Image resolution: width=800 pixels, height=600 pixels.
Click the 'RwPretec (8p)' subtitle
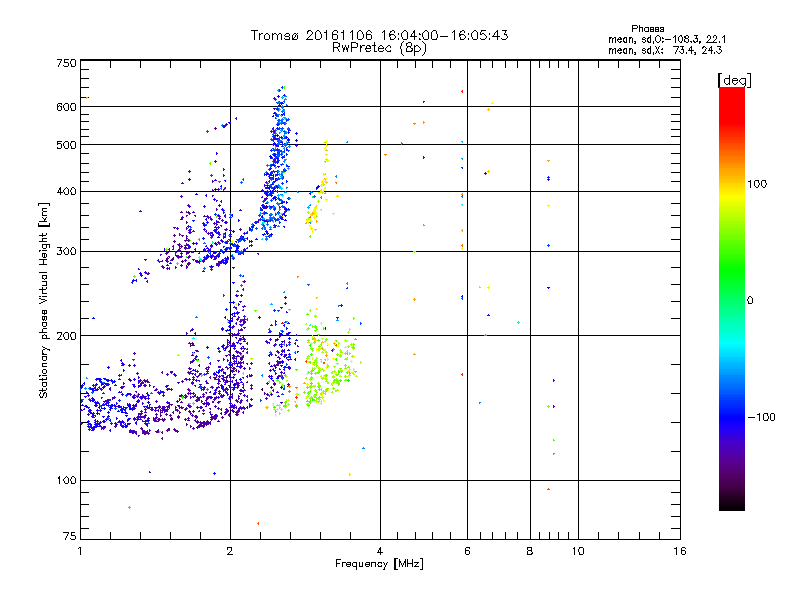click(x=379, y=48)
